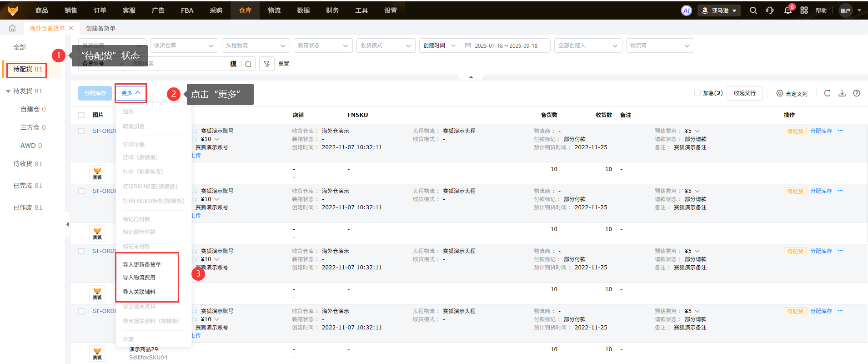Viewport: 868px width, 364px height.
Task: Open the 物流 top navigation menu
Action: tap(274, 10)
